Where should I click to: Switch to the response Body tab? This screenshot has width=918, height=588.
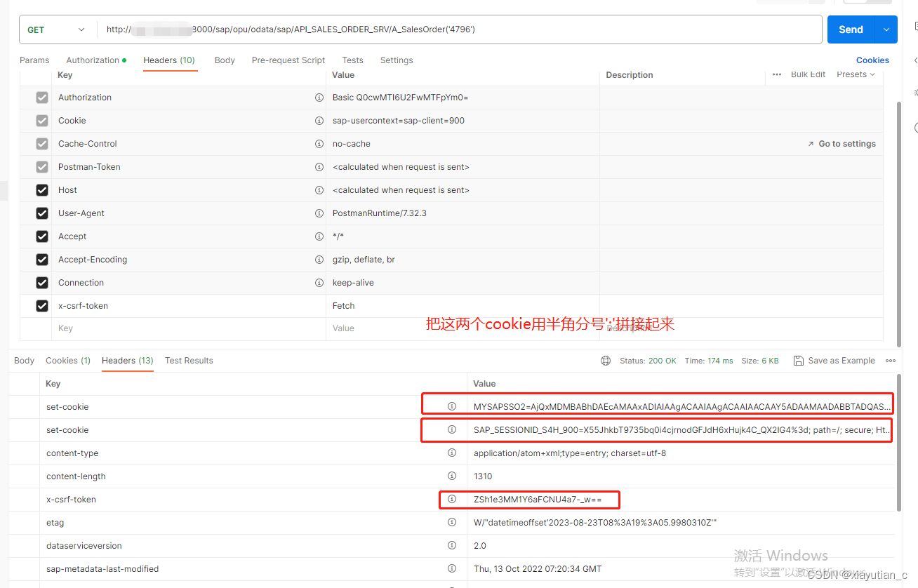coord(24,361)
